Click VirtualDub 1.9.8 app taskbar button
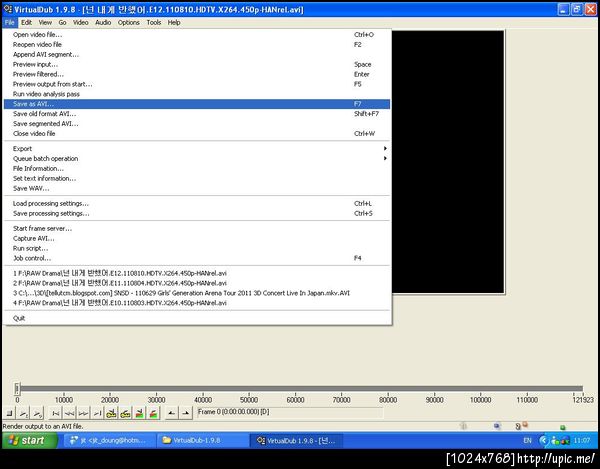The image size is (600, 469). [297, 441]
